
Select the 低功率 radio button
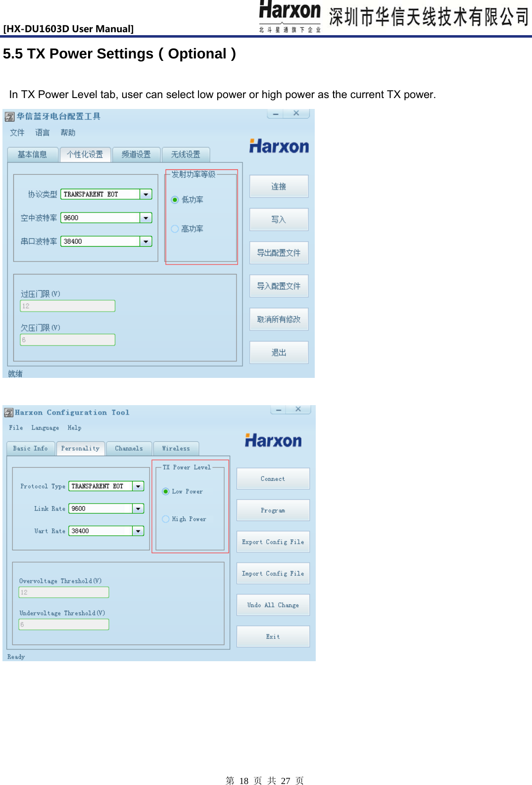coord(175,200)
